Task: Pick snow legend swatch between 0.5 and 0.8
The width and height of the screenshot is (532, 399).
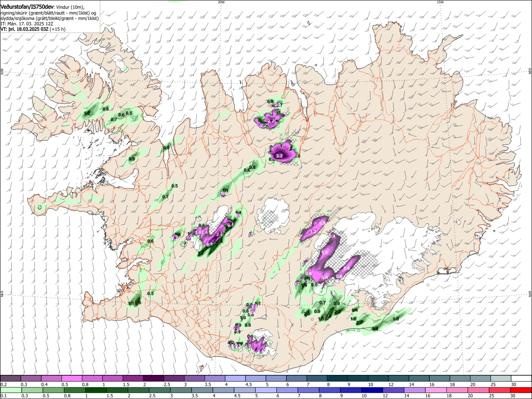Action: coord(71,379)
